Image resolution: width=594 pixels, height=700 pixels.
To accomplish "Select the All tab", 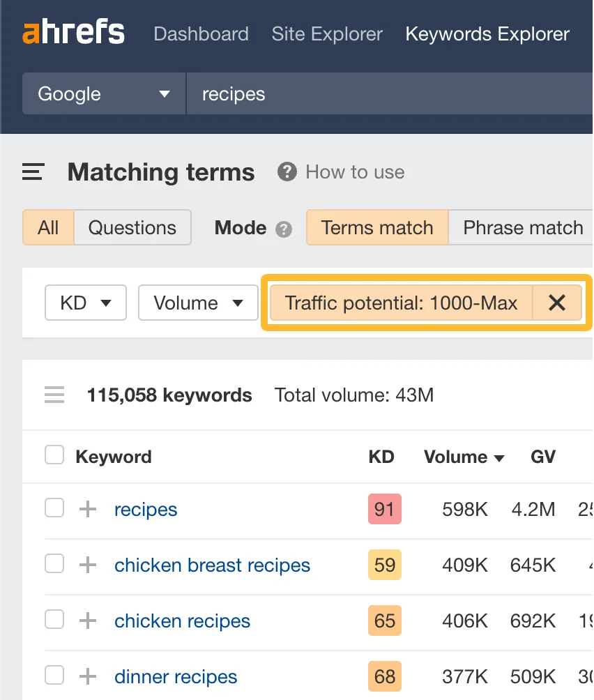I will [x=48, y=228].
